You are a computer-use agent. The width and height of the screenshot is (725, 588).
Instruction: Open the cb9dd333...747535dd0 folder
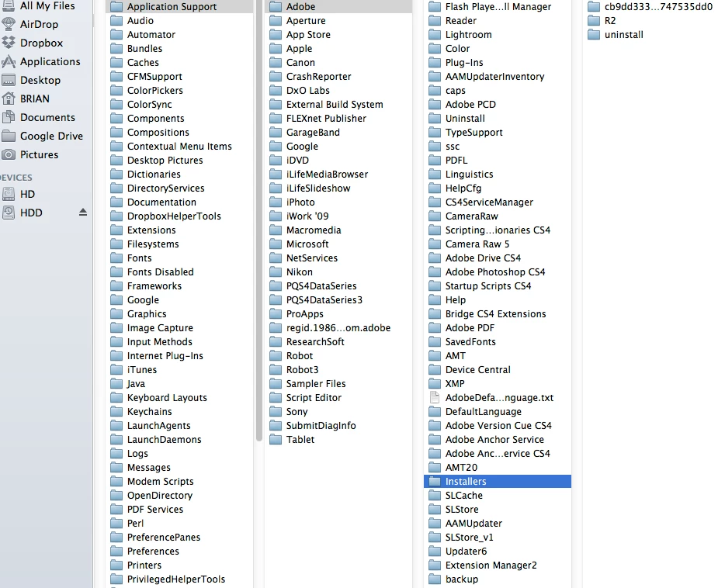(654, 7)
